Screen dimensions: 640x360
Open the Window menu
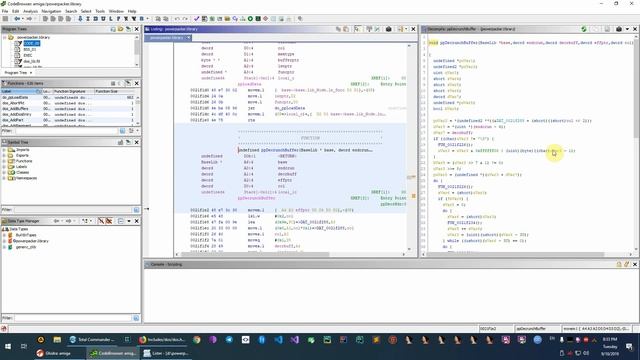coord(116,11)
